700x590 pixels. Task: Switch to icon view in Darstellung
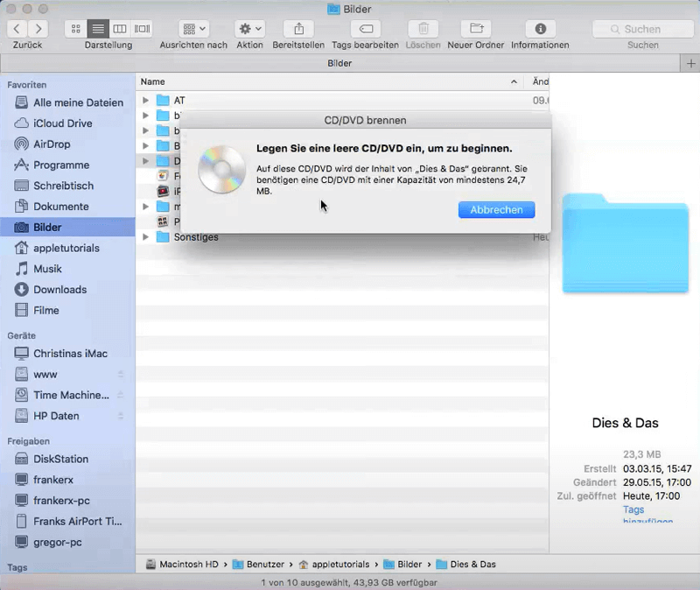coord(76,29)
